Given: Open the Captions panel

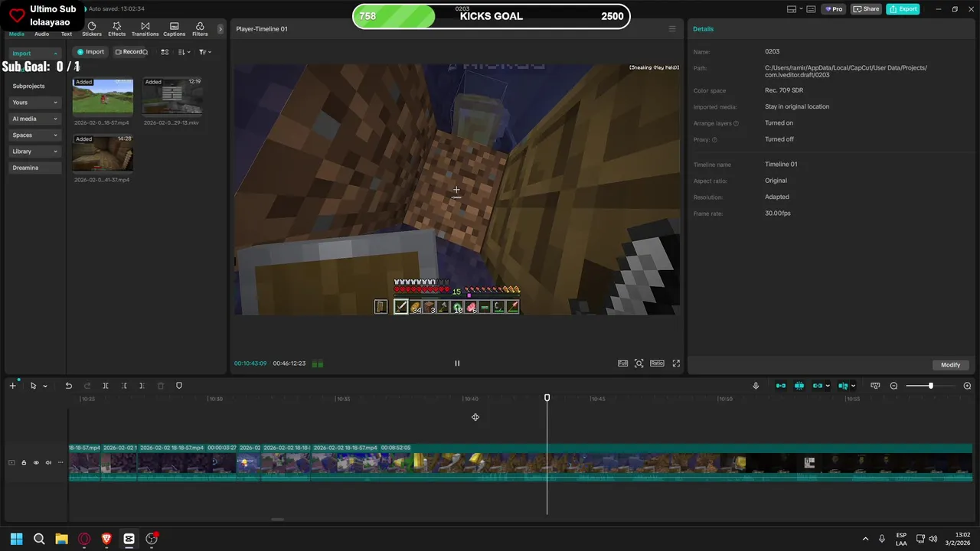Looking at the screenshot, I should coord(174,29).
